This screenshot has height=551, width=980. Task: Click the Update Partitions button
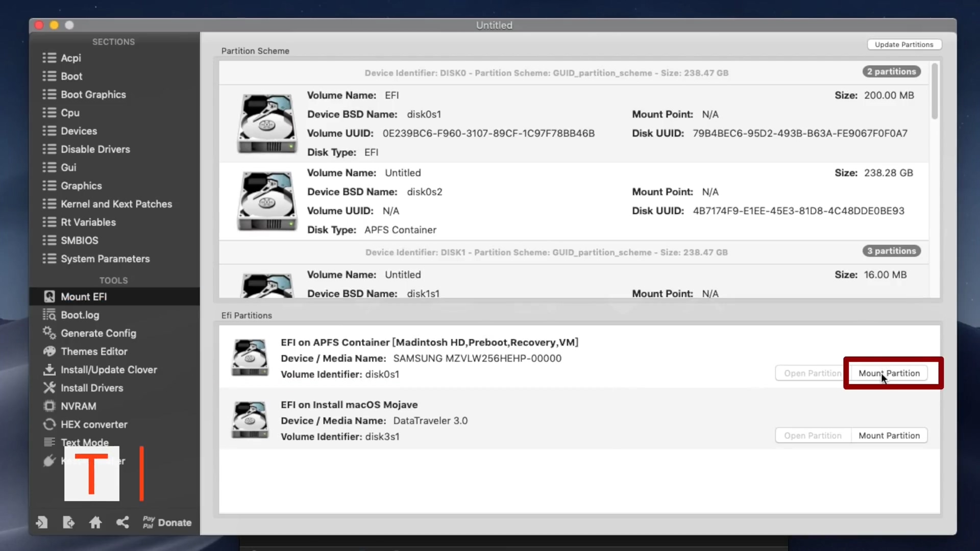pos(904,45)
